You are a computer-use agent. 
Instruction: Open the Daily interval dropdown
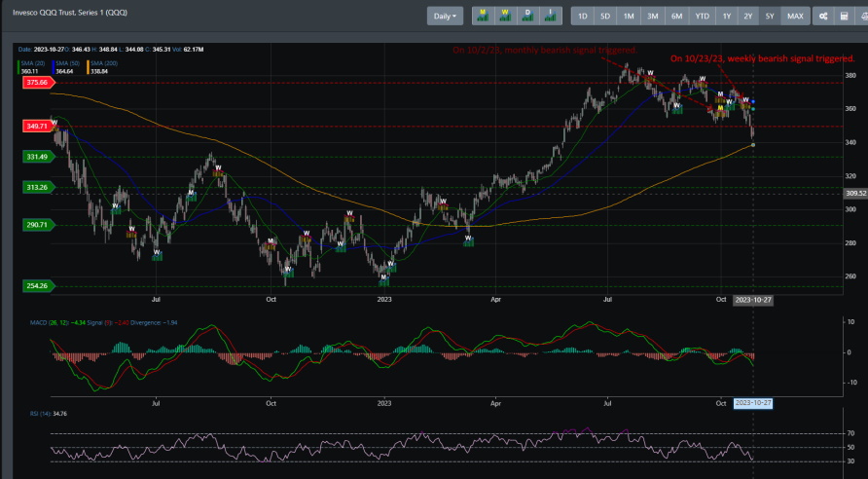(445, 16)
